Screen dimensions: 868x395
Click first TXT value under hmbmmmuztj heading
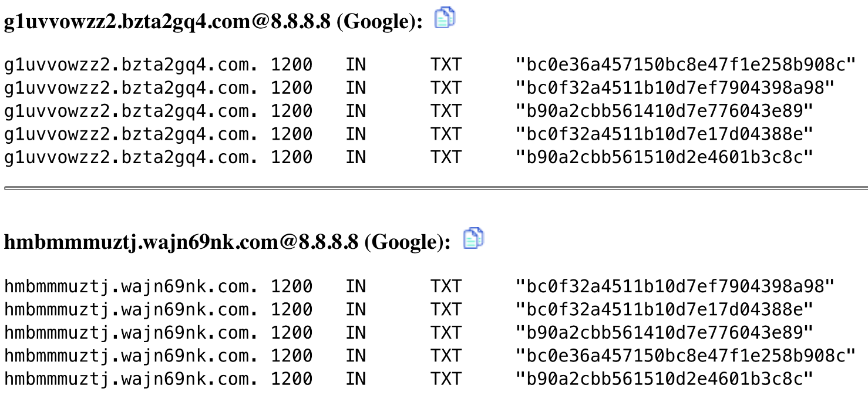tap(675, 286)
